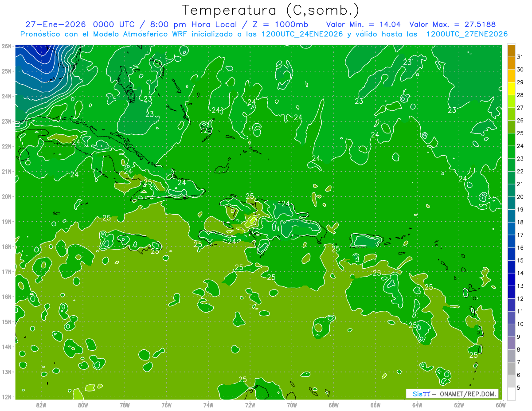The height and width of the screenshot is (411, 532).
Task: Click the 62W longitude axis label
Action: click(459, 405)
